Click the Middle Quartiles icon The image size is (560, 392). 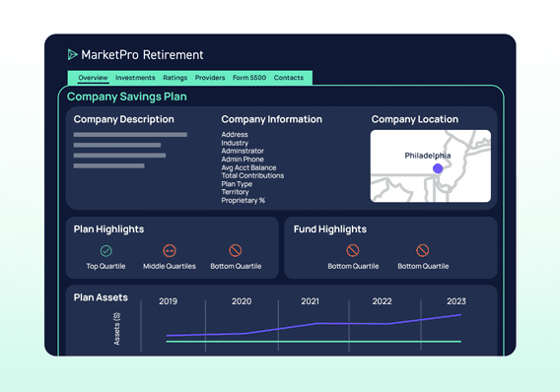pos(170,251)
